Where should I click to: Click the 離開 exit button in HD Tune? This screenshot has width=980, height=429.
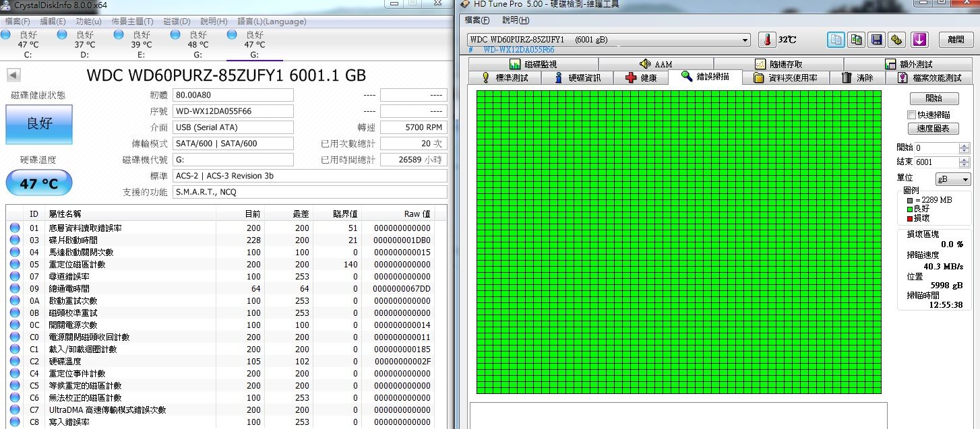[956, 40]
